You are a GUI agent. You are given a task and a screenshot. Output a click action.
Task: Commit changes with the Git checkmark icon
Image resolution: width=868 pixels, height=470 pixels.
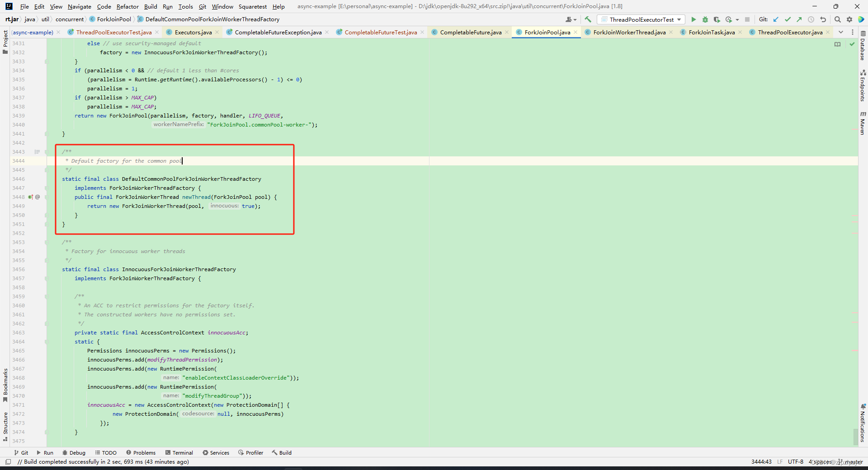[788, 19]
